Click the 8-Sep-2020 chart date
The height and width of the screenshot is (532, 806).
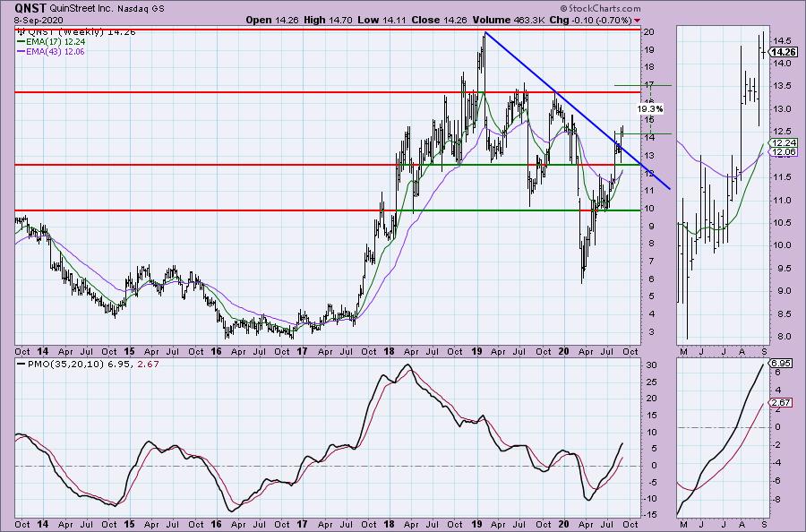tap(39, 20)
